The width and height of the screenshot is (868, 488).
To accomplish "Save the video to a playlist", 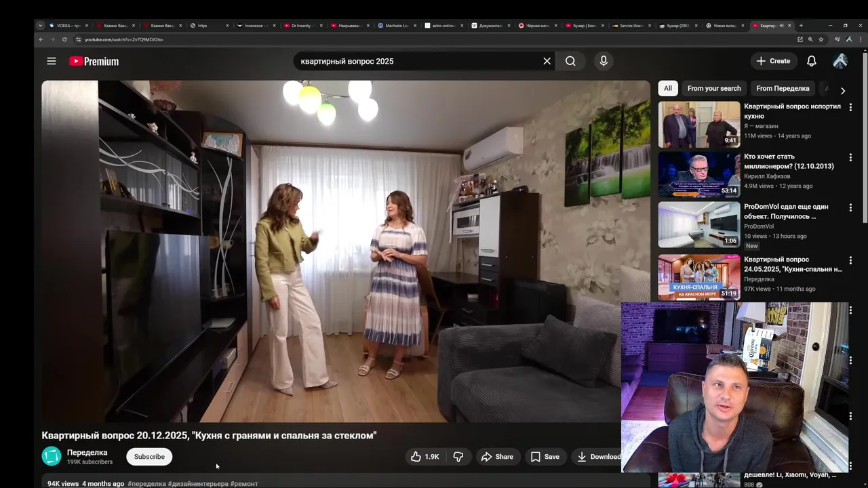I will (x=545, y=457).
